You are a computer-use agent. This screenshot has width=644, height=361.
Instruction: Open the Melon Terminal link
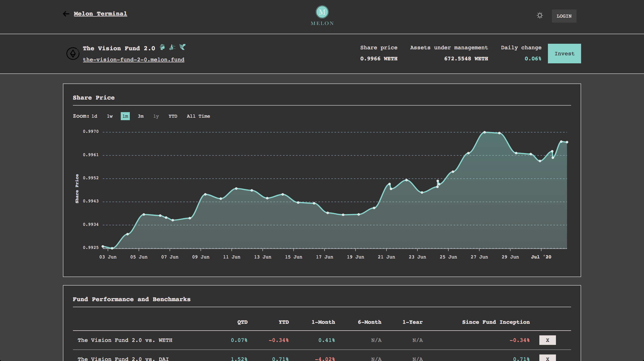(100, 14)
